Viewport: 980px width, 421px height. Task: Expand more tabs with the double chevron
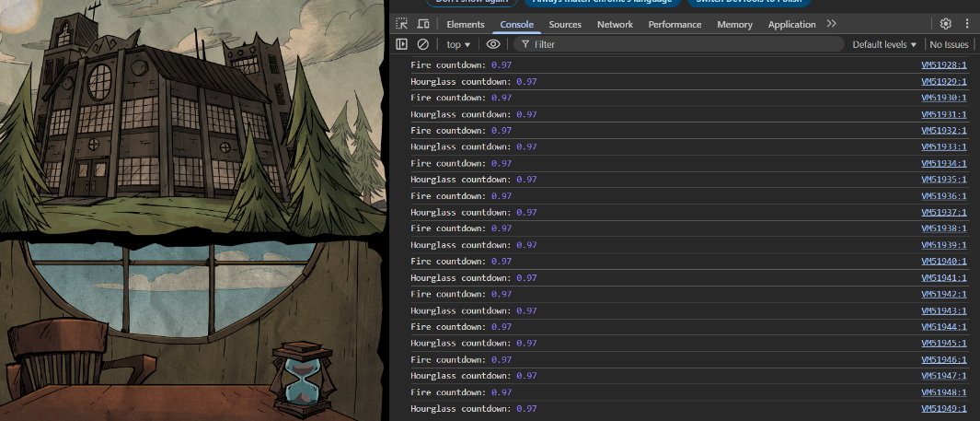coord(831,24)
